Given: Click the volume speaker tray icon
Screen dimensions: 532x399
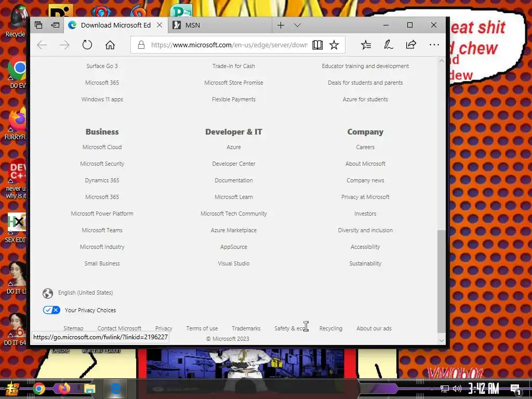Looking at the screenshot, I should (457, 389).
